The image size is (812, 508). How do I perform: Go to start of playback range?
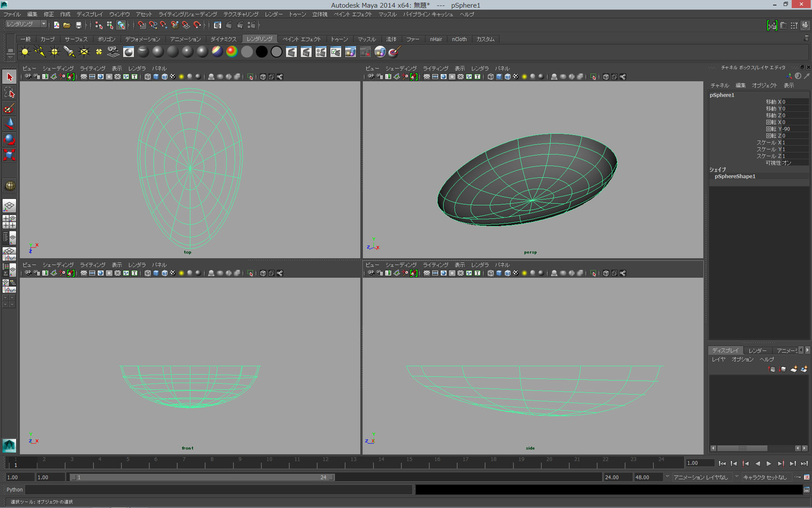tap(722, 464)
